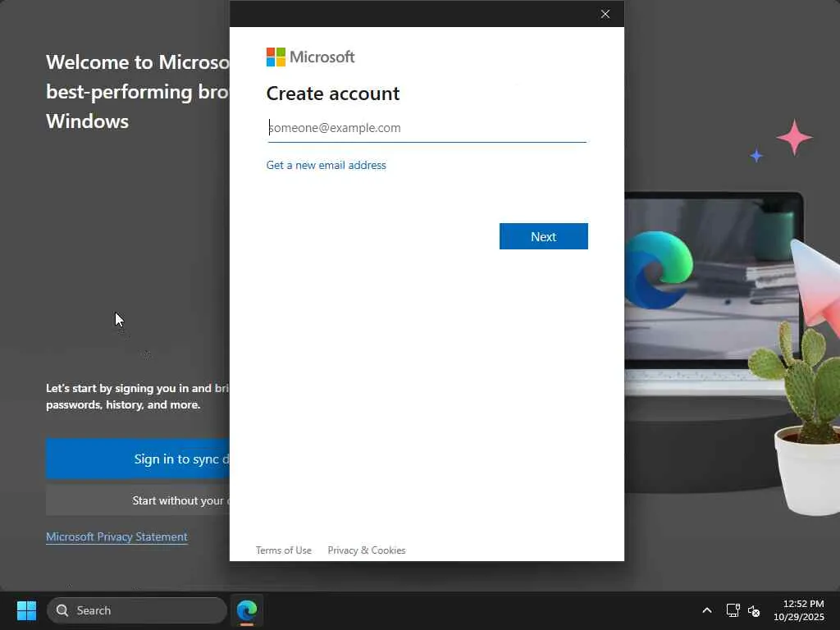Open the clock showing 12:52 PM
Screen dimensions: 840x630
pos(799,610)
